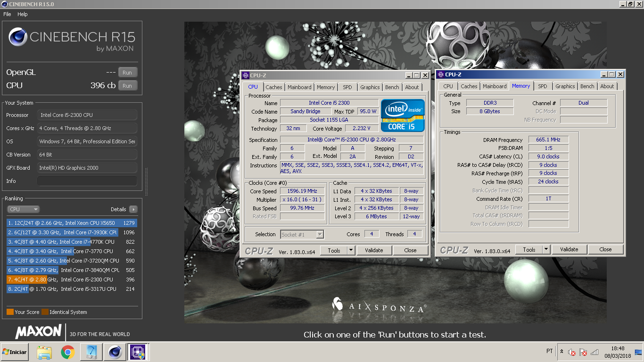The width and height of the screenshot is (644, 362).
Task: Select ranking row Core i7-3930K
Action: click(72, 232)
